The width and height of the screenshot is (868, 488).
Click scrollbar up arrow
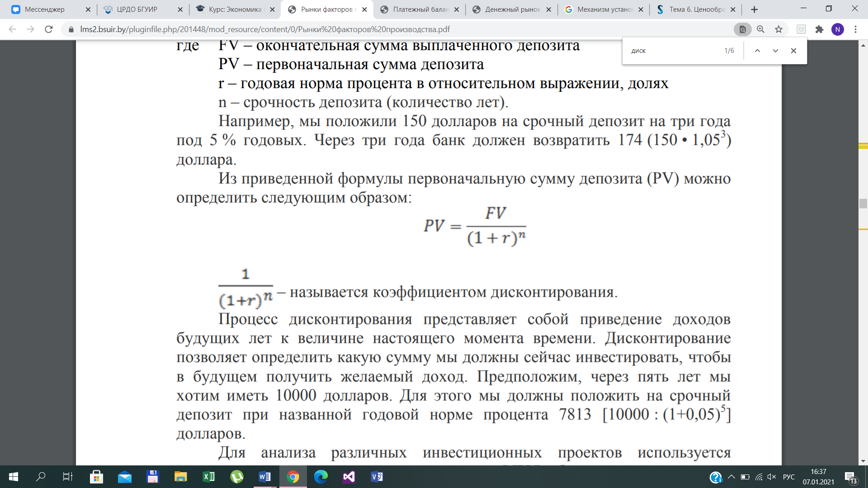click(x=863, y=45)
